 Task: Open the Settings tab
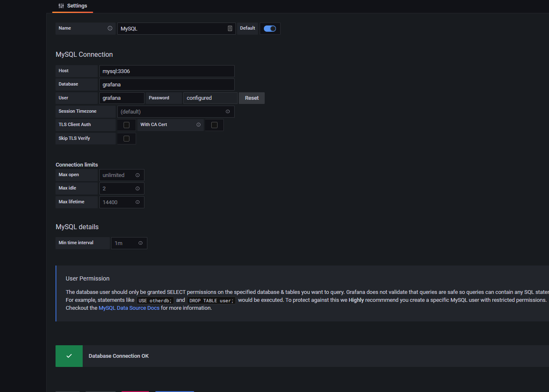tap(73, 6)
